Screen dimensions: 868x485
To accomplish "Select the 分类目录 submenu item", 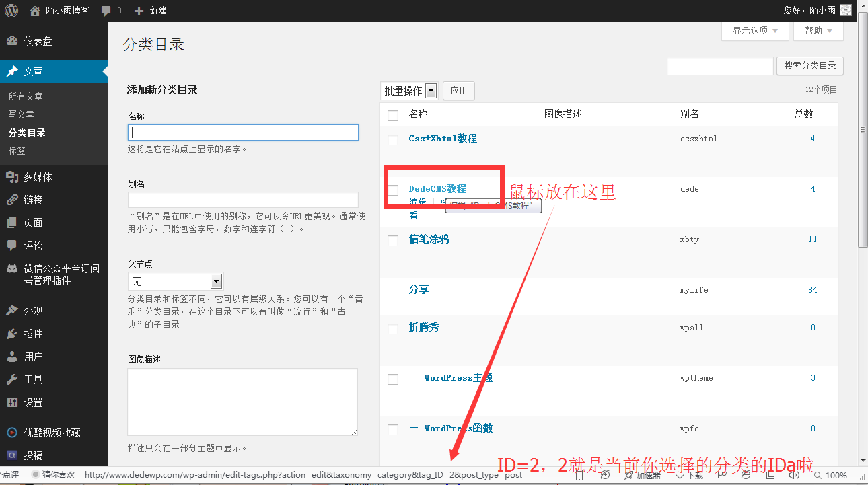I will coord(27,133).
